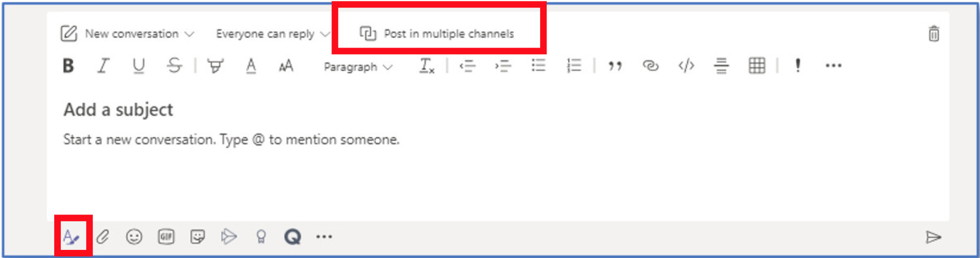Open text highlight color picker

tap(215, 66)
